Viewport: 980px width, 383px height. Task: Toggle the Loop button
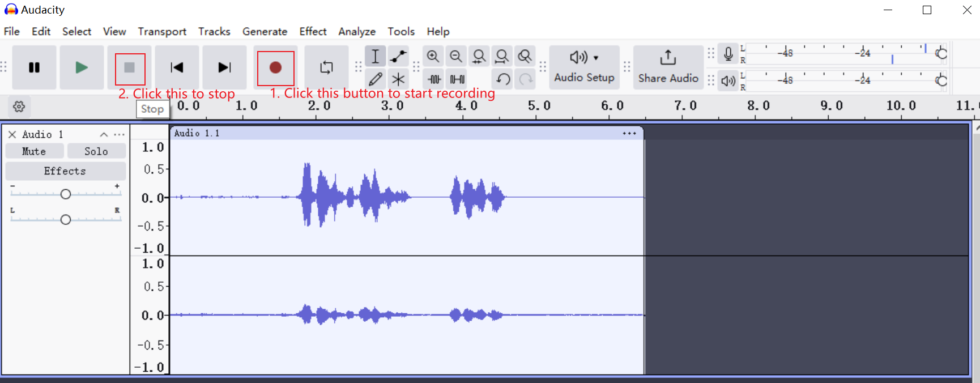click(x=326, y=67)
